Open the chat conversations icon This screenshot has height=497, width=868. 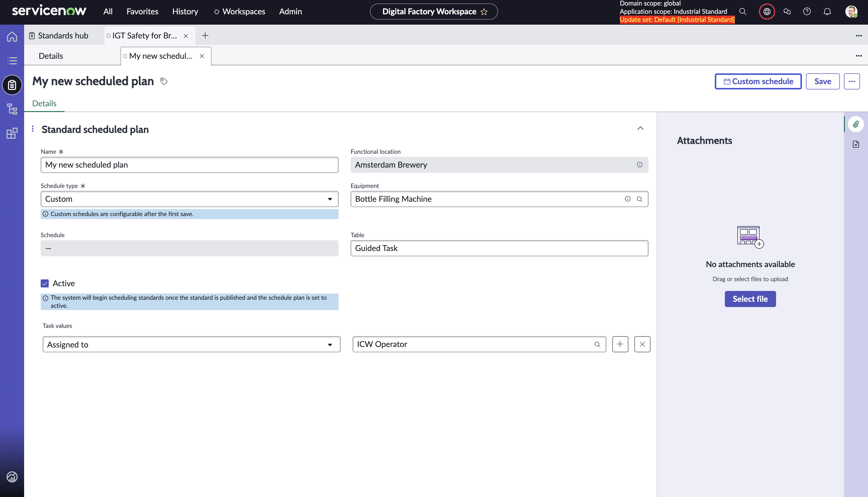(787, 12)
